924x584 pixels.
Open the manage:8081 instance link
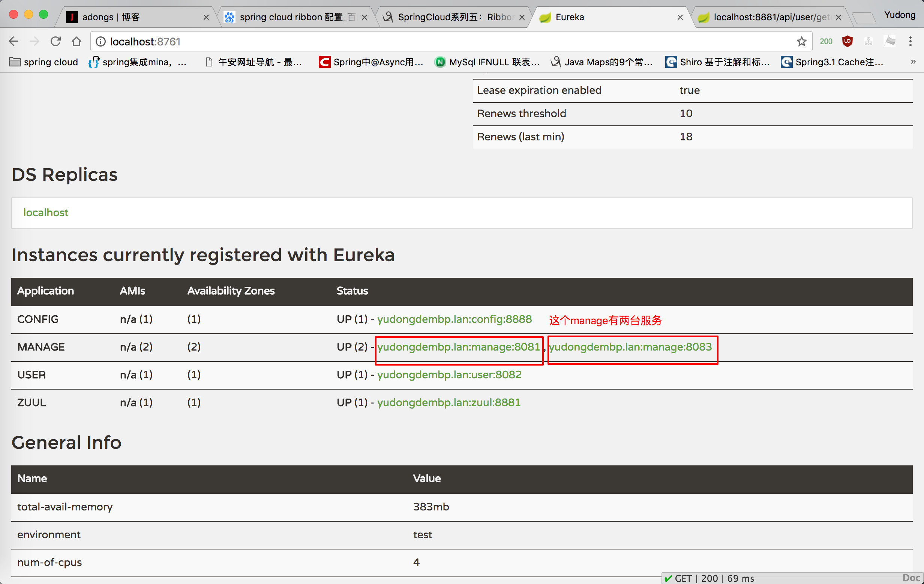tap(458, 347)
